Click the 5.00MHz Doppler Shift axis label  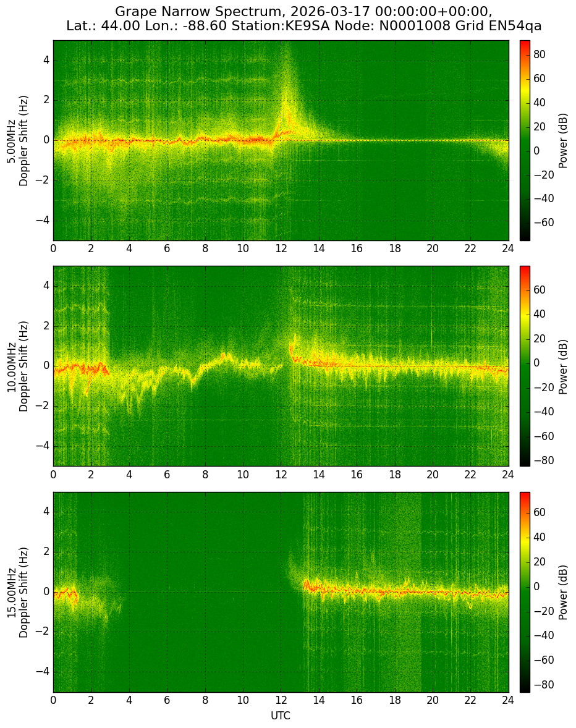pos(17,141)
